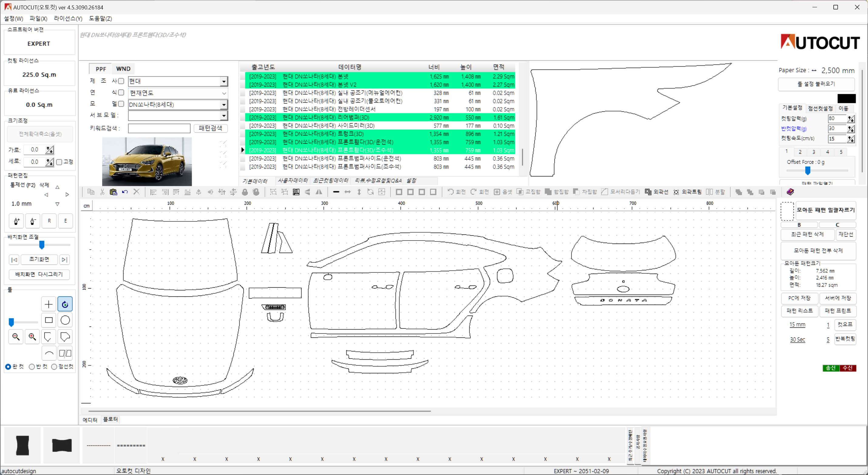The width and height of the screenshot is (868, 475).
Task: Open the 현재연도 year dropdown
Action: pyautogui.click(x=224, y=93)
